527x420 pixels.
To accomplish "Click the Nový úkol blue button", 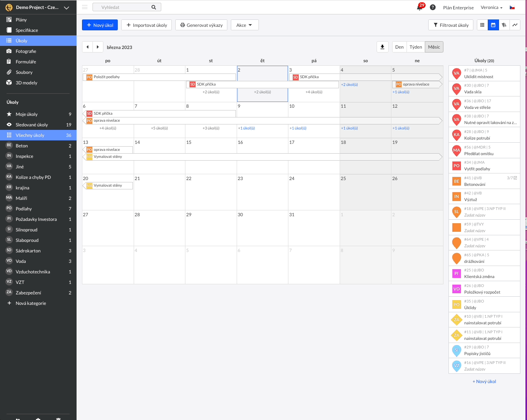I will pyautogui.click(x=100, y=25).
